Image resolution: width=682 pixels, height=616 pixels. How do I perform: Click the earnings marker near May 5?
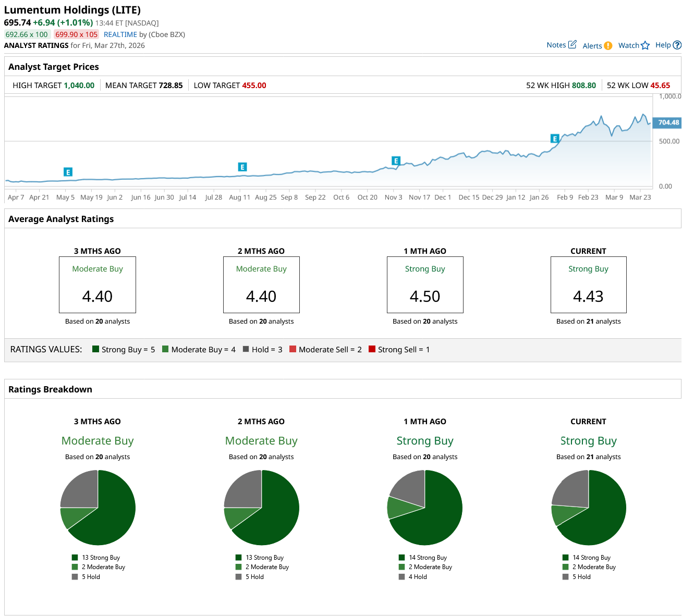click(68, 172)
